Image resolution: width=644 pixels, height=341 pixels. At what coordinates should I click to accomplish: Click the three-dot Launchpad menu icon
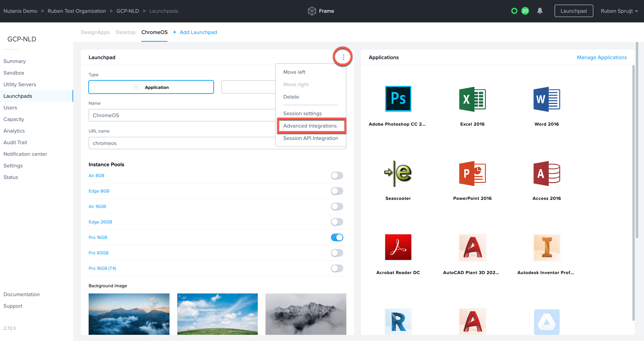coord(343,57)
